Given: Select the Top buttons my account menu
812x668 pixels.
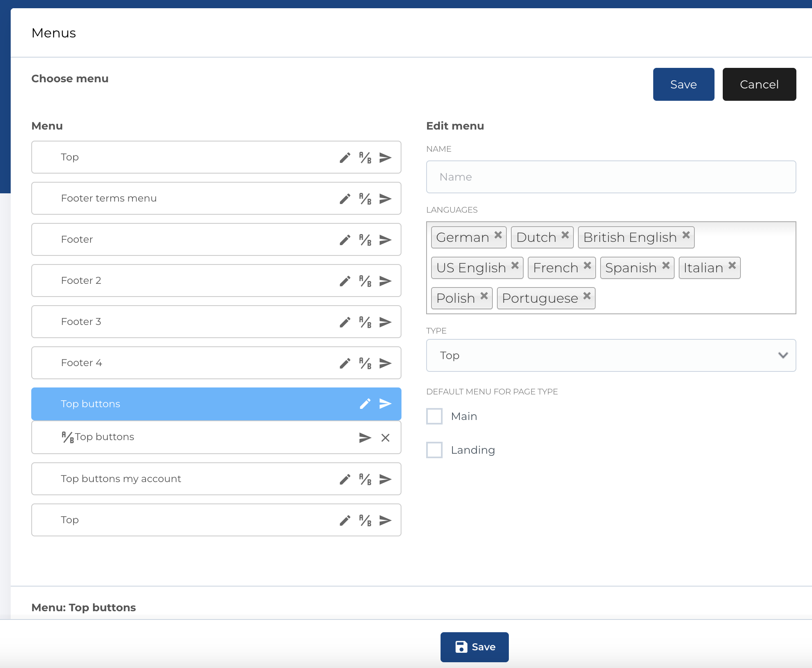Looking at the screenshot, I should (165, 479).
